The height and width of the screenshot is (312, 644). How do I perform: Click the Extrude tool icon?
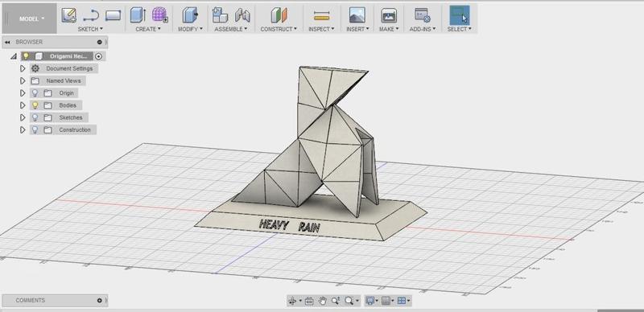coord(138,15)
